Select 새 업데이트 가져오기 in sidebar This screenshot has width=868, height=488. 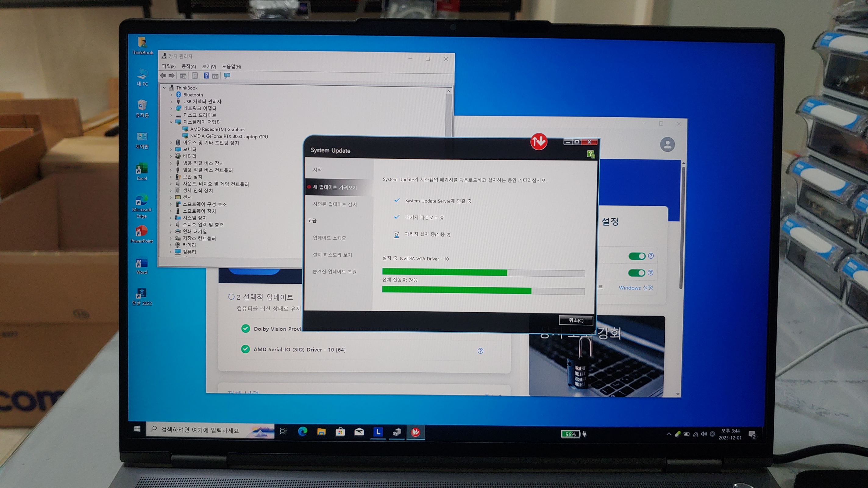(x=339, y=187)
